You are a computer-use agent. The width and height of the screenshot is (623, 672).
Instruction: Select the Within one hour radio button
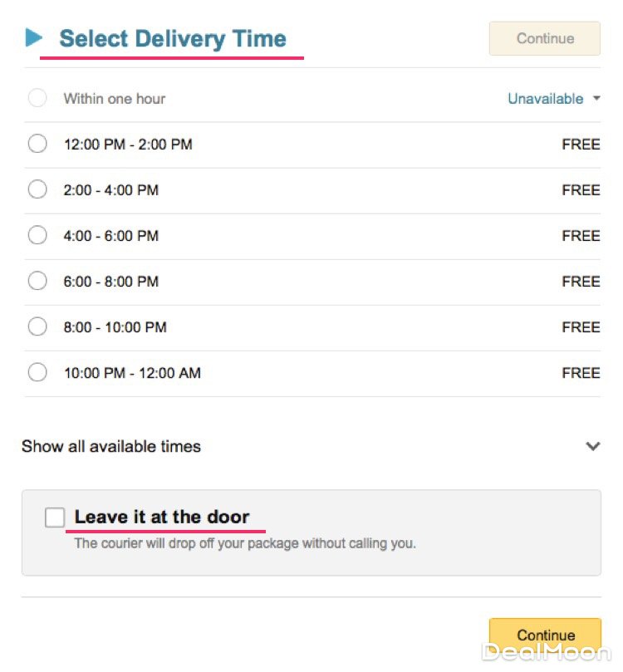[x=37, y=99]
